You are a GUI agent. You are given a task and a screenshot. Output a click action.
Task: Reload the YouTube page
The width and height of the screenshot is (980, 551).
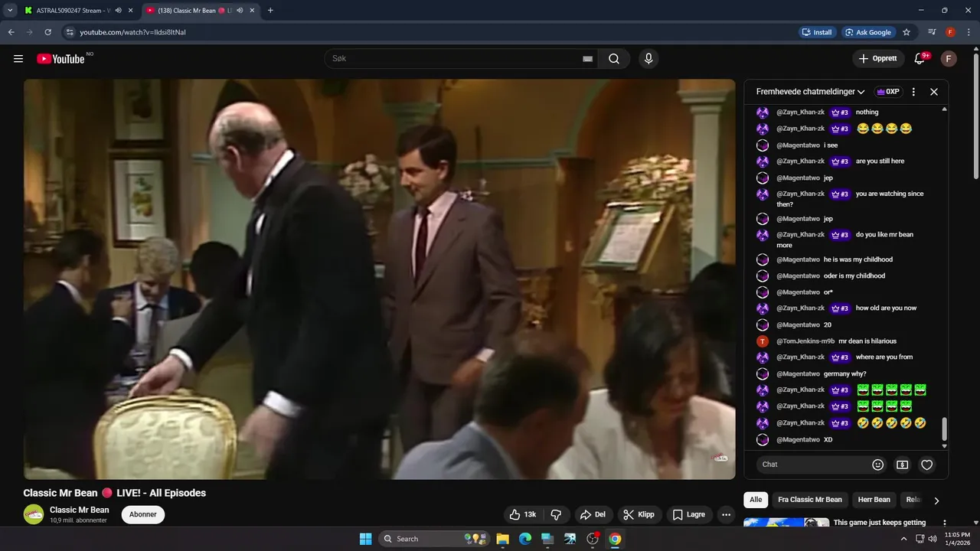47,32
